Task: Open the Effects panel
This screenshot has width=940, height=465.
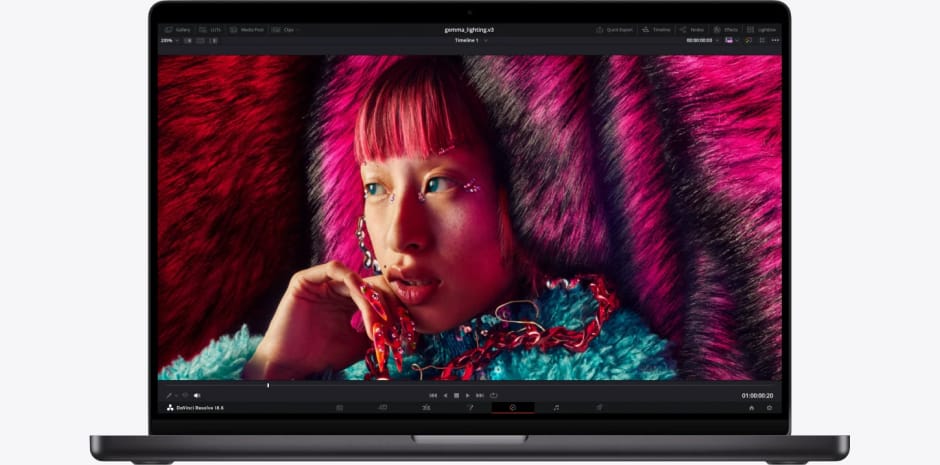Action: coord(726,30)
